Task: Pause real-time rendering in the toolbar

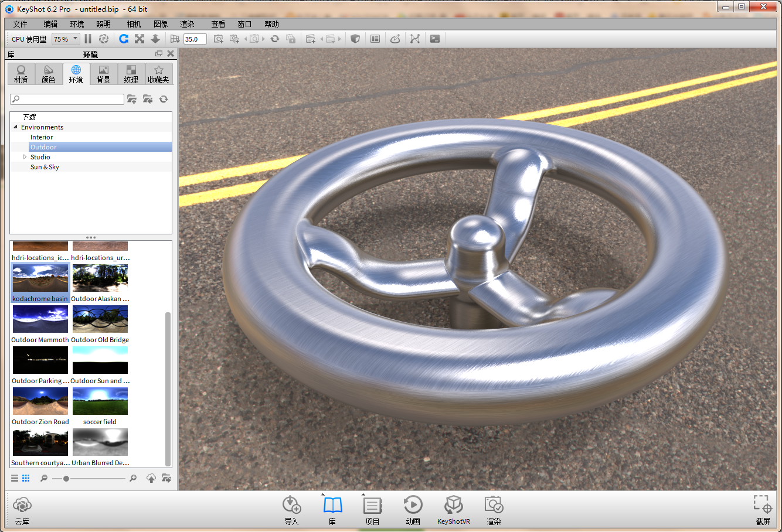Action: tap(88, 39)
